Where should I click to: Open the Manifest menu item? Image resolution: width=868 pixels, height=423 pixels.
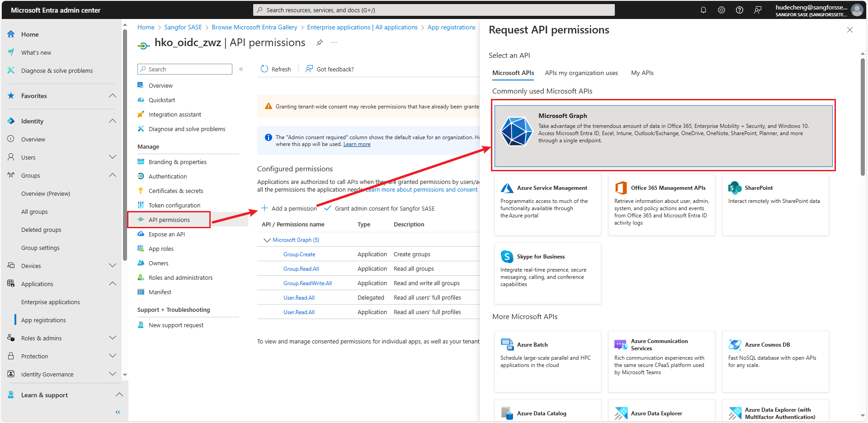160,292
